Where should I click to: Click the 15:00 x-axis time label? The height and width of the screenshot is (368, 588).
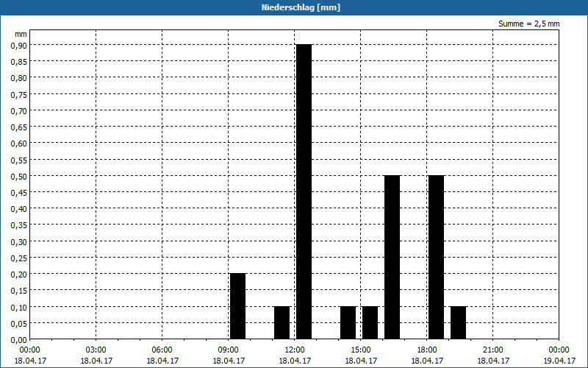click(361, 350)
